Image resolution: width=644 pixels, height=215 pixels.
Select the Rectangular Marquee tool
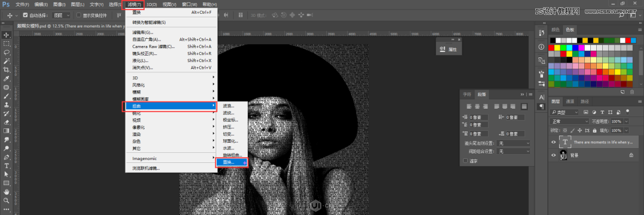7,44
